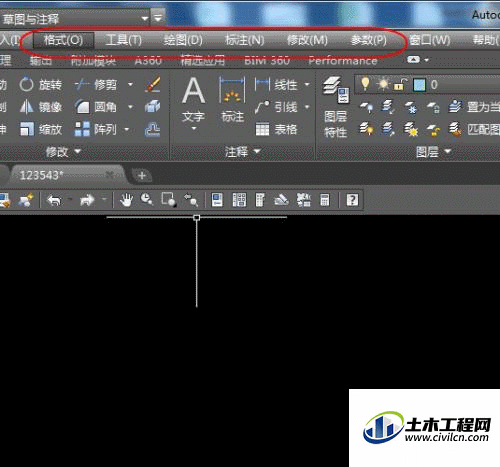Image resolution: width=500 pixels, height=467 pixels.
Task: Click the Offset icon beside Array
Action: tap(152, 129)
